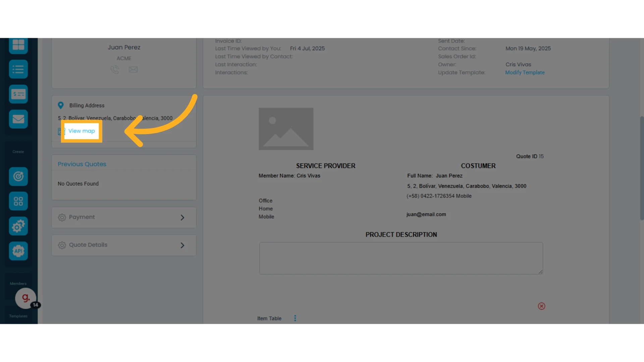The image size is (644, 362).
Task: Open the mail envelope sidebar icon
Action: click(18, 119)
